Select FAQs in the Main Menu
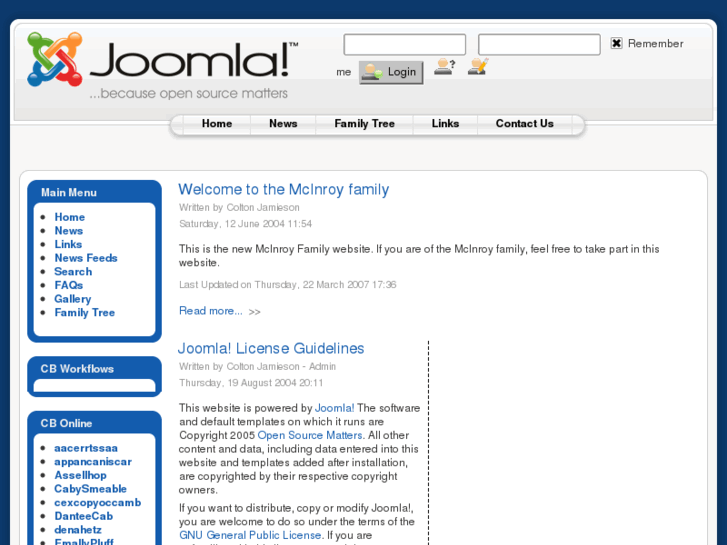Screen dimensions: 727x545 coord(69,285)
